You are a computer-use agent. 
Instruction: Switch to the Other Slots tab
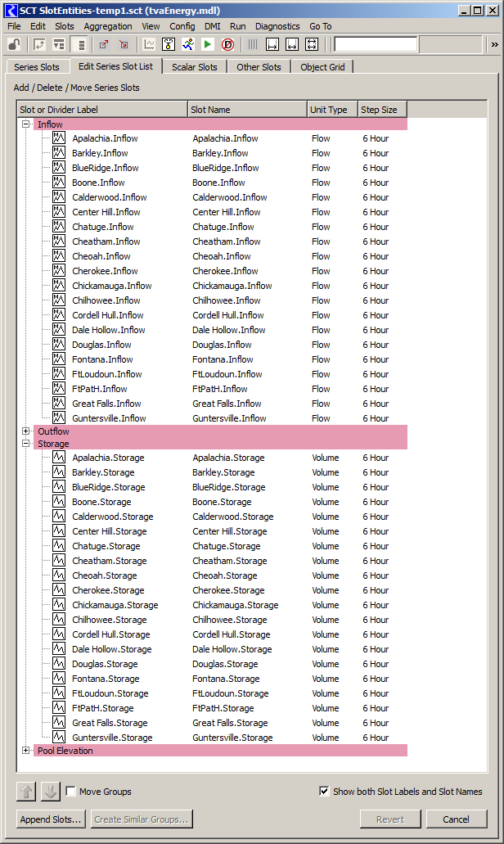click(x=259, y=67)
